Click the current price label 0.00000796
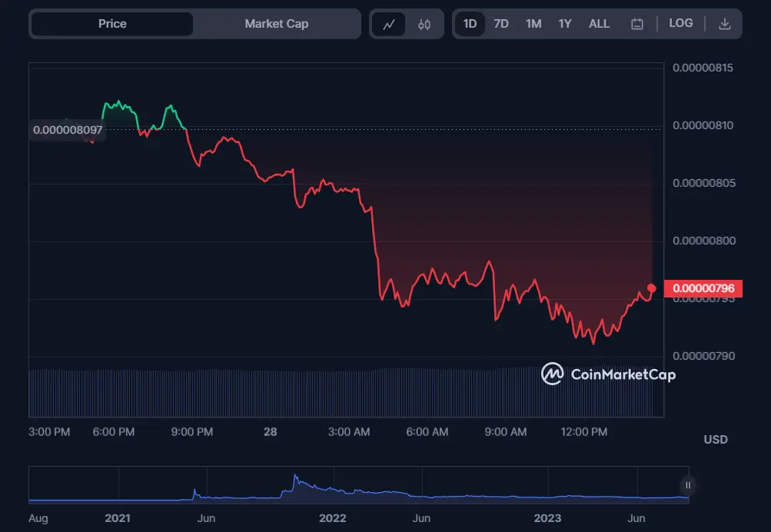771x532 pixels. click(703, 288)
